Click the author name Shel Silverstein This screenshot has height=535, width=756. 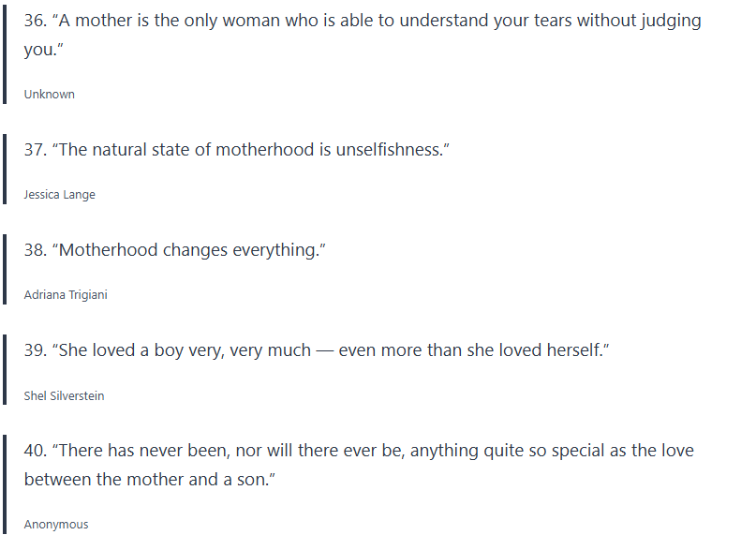point(64,396)
